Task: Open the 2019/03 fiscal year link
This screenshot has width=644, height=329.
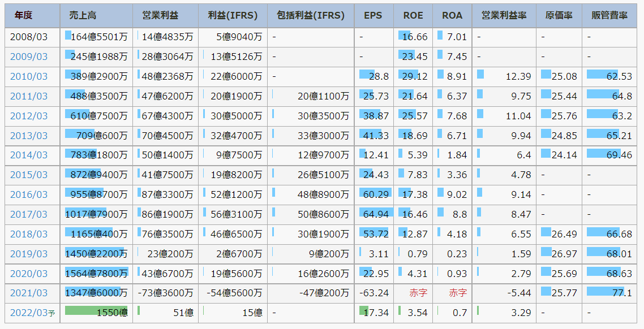Action: click(29, 253)
